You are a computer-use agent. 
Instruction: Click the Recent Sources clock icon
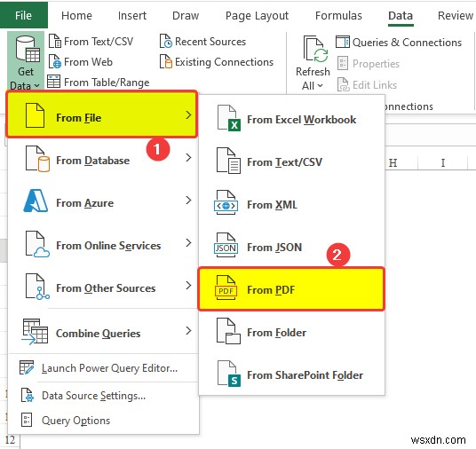[x=166, y=41]
